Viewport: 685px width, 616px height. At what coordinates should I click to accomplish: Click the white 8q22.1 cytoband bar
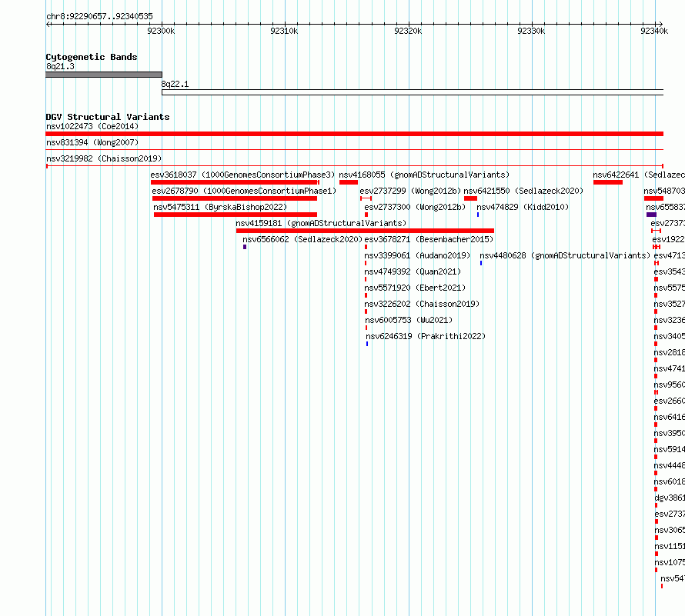(x=413, y=92)
